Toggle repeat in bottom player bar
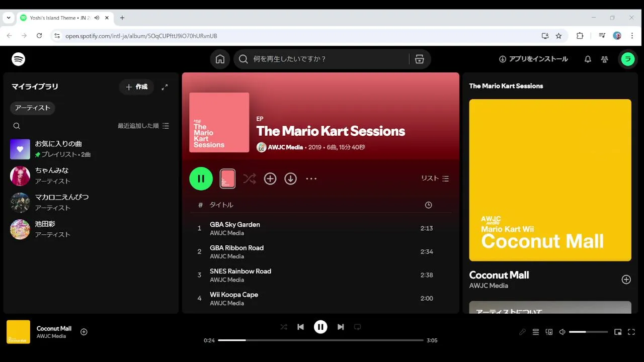Viewport: 644px width, 362px height. [358, 327]
